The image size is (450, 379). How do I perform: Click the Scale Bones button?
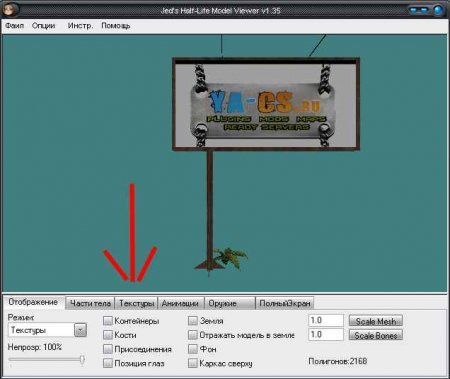coord(376,335)
